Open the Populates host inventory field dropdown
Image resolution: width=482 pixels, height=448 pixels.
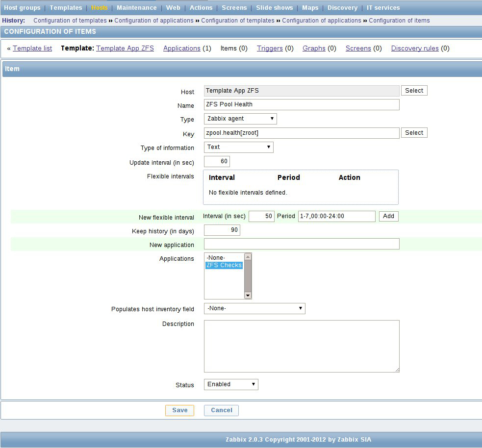pos(254,308)
